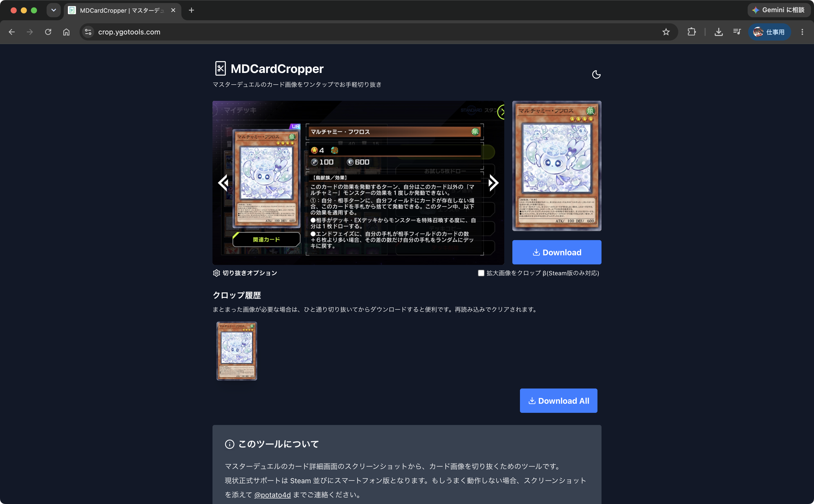Click the Download All button

pos(558,401)
